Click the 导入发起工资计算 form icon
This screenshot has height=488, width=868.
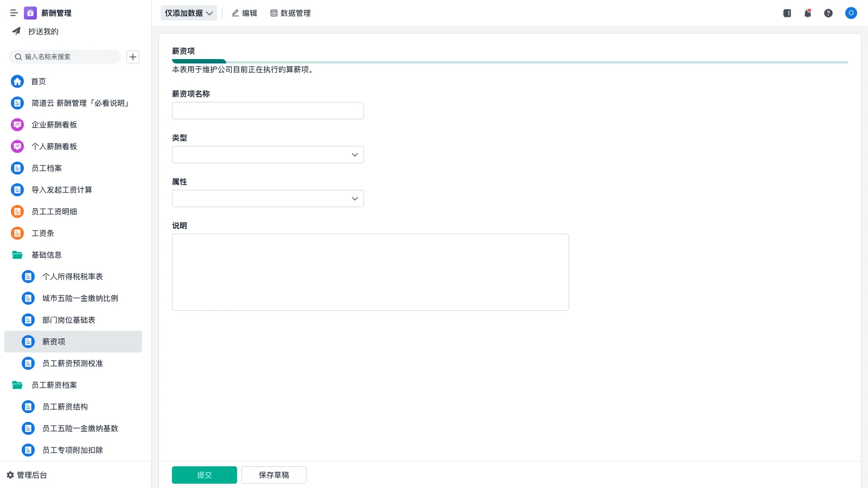click(17, 190)
